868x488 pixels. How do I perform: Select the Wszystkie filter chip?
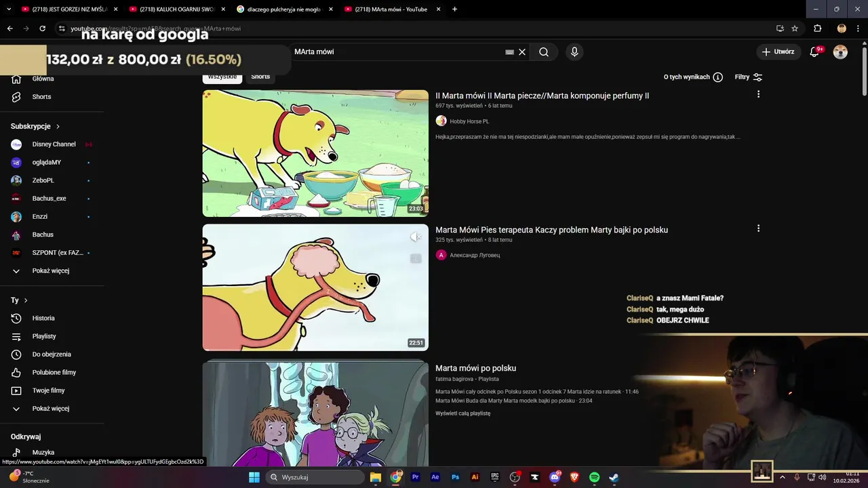(222, 77)
